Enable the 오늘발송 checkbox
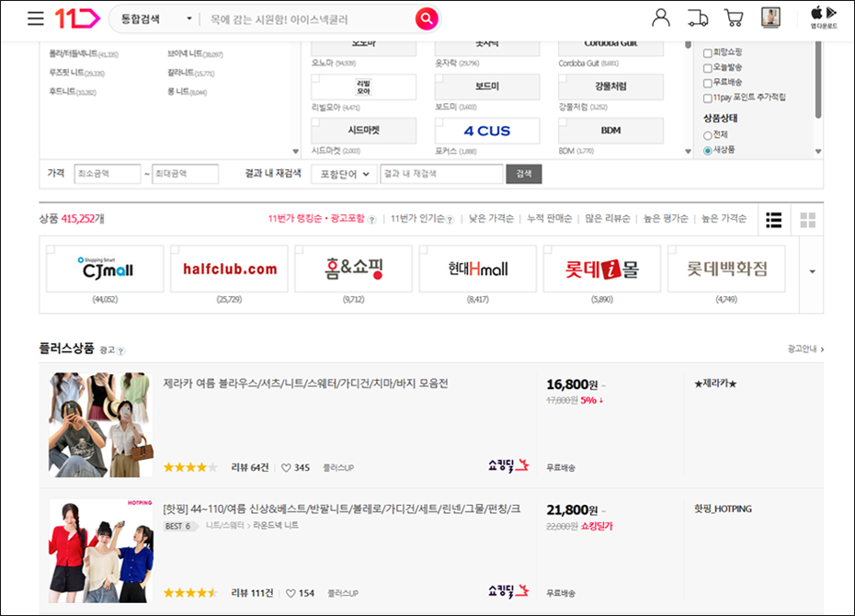855x616 pixels. pyautogui.click(x=708, y=68)
